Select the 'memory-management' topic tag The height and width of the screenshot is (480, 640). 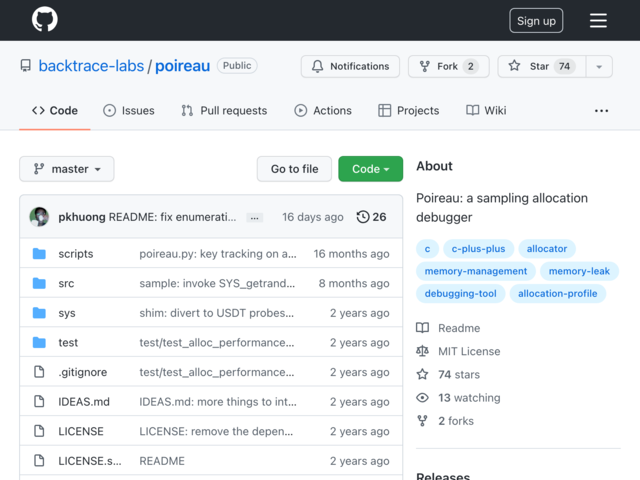[x=476, y=271]
